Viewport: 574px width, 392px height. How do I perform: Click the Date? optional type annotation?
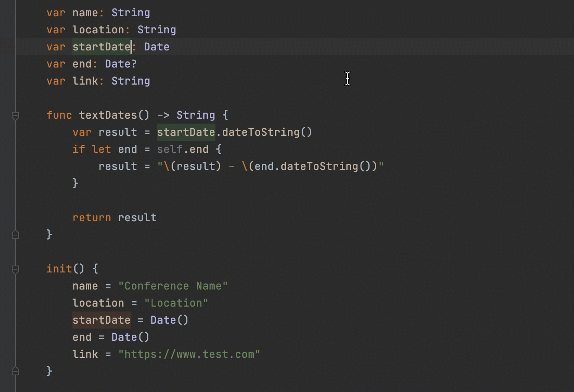pos(121,64)
